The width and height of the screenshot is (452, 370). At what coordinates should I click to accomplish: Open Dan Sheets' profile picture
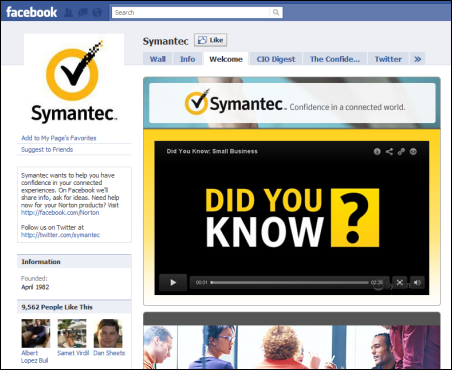click(x=108, y=333)
